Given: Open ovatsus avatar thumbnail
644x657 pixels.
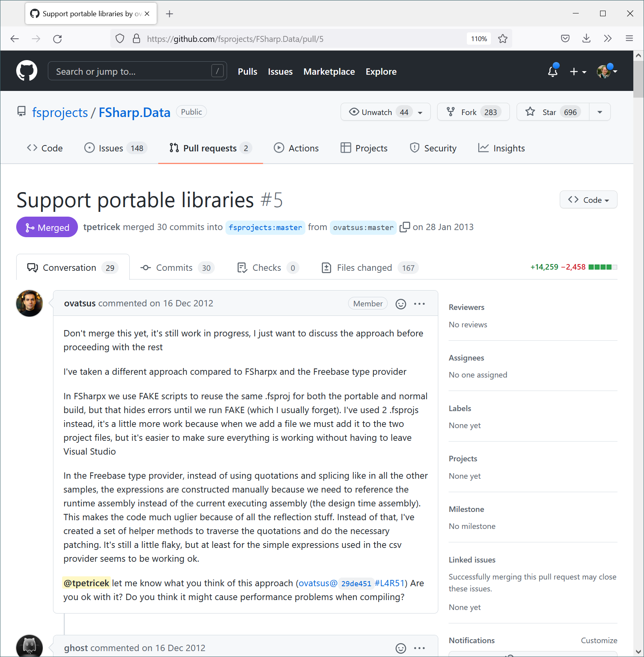Looking at the screenshot, I should 29,304.
